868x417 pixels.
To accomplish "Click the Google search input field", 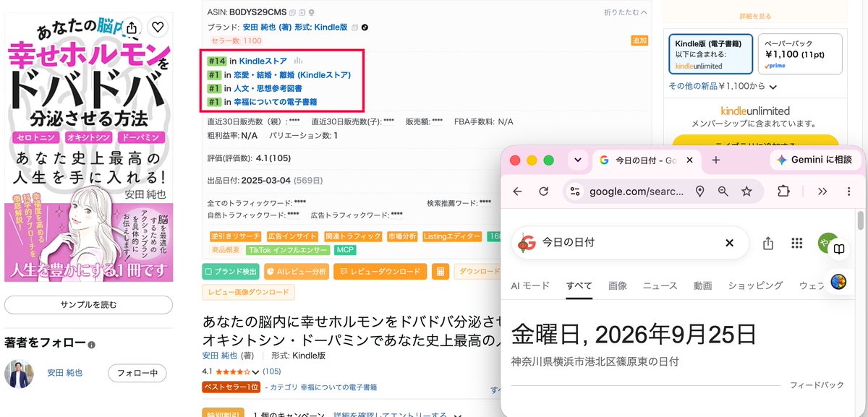I will (629, 243).
